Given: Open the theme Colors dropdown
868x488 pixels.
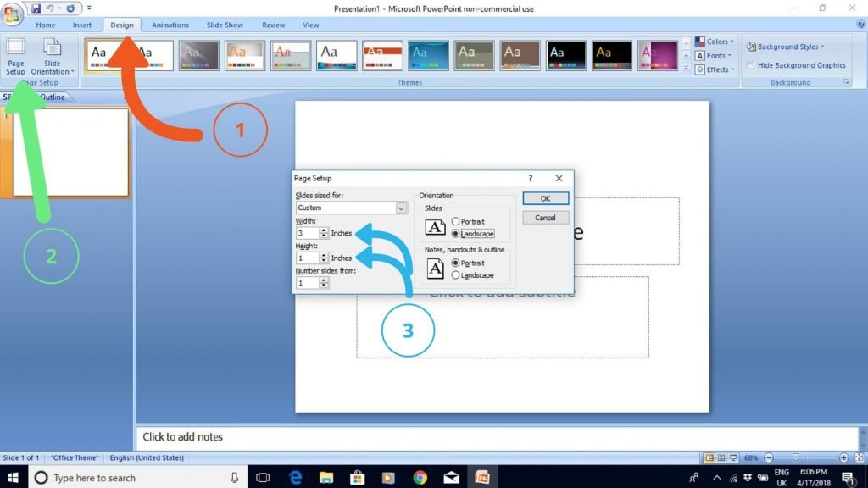Looking at the screenshot, I should (x=714, y=42).
